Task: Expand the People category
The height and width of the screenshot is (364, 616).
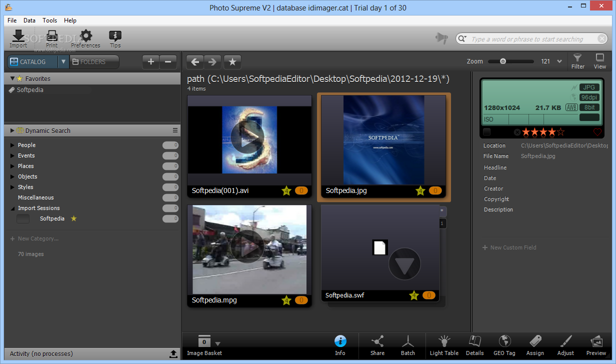Action: pos(13,145)
